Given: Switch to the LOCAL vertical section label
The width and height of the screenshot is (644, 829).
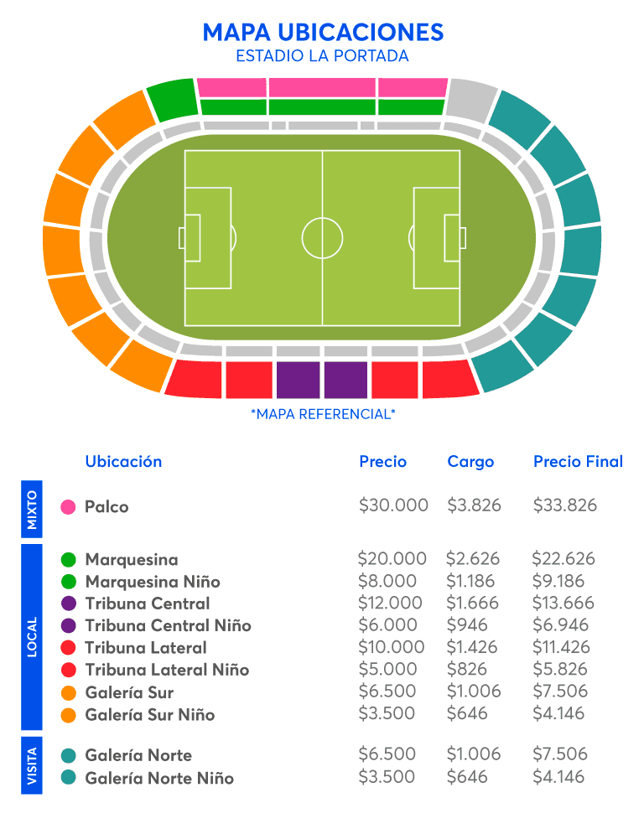Looking at the screenshot, I should click(32, 637).
